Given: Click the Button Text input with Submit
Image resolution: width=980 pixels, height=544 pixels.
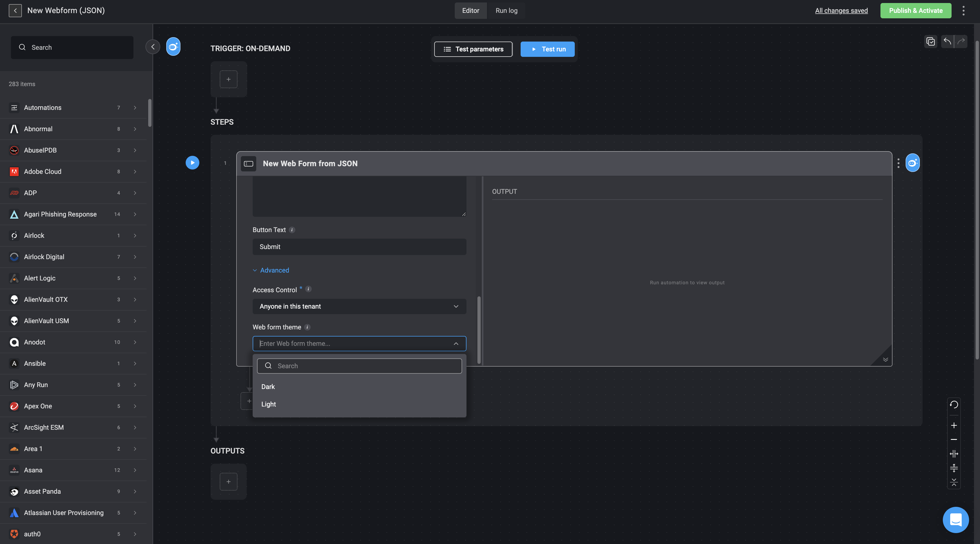Looking at the screenshot, I should click(x=359, y=247).
